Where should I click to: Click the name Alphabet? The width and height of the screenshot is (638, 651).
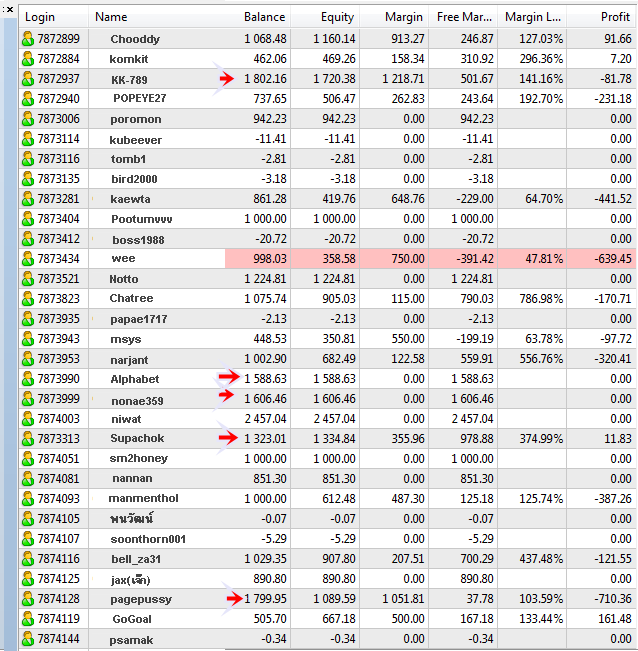pos(134,379)
